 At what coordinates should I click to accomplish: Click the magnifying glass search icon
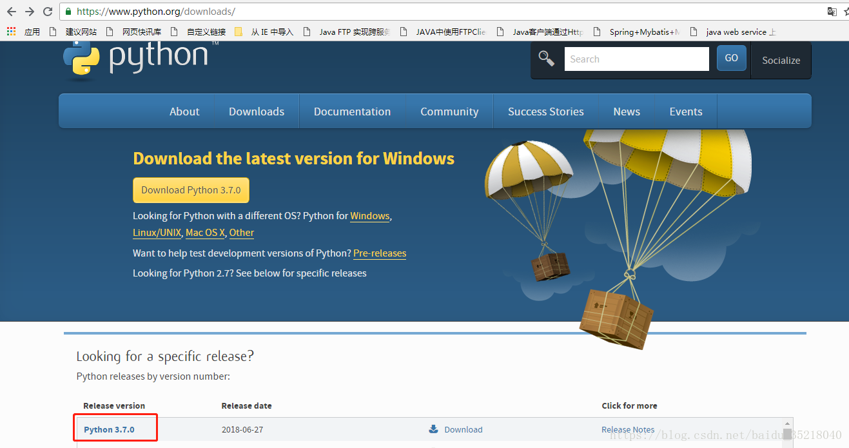click(x=546, y=58)
